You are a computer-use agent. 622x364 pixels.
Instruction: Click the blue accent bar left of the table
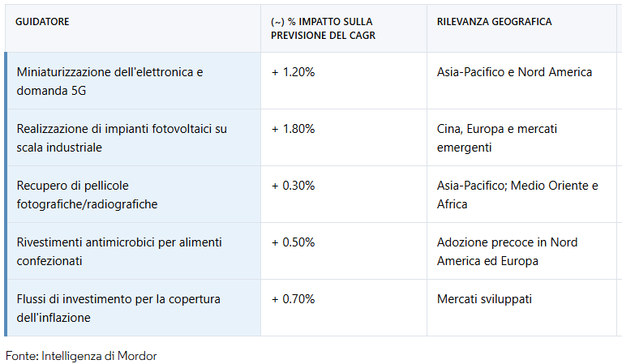[6, 194]
